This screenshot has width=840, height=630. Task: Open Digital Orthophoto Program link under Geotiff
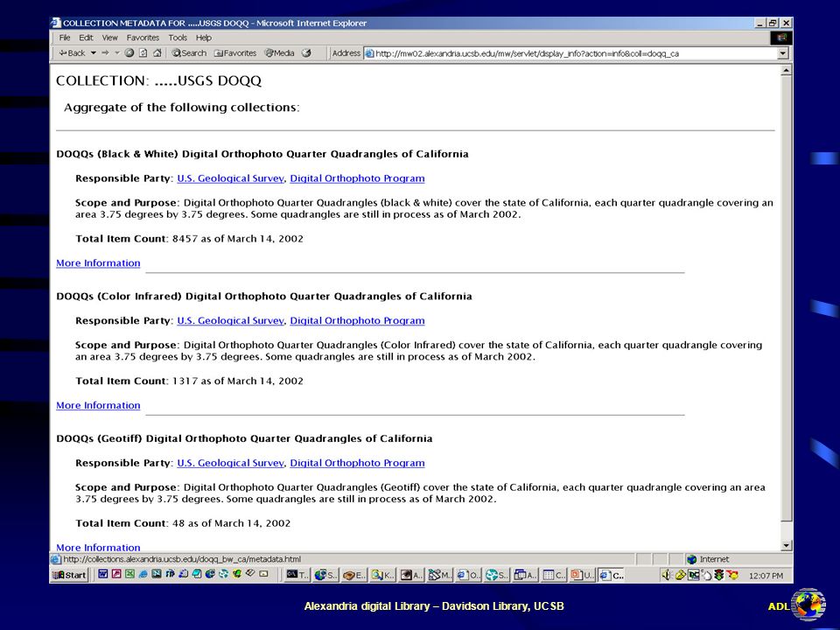click(x=357, y=463)
